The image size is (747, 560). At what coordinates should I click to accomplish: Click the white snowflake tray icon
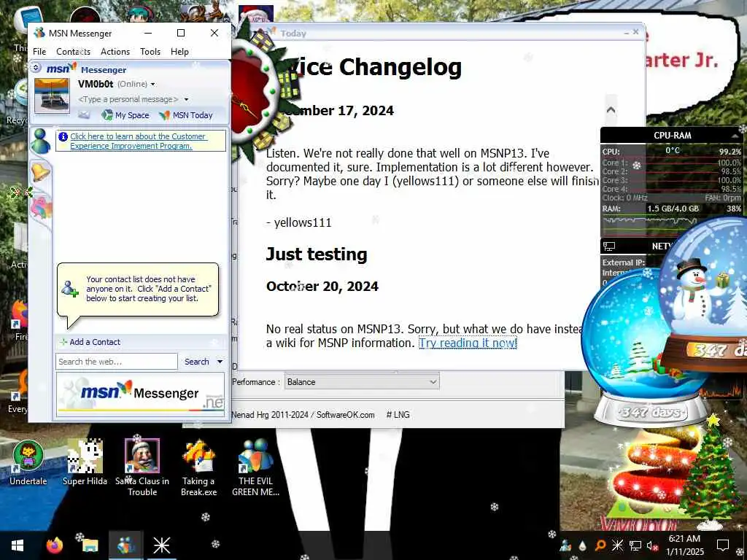[x=617, y=545]
